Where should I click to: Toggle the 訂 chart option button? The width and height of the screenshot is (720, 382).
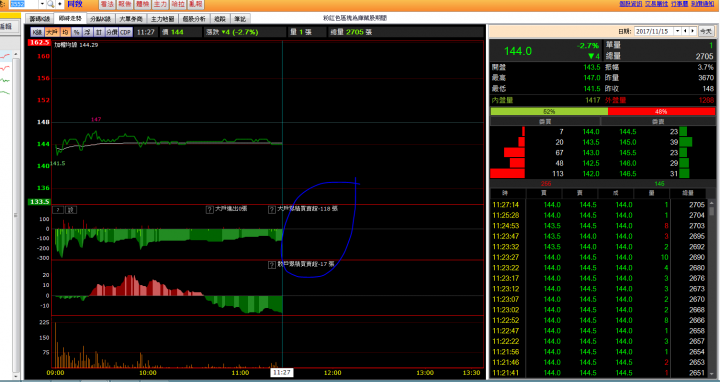[98, 32]
